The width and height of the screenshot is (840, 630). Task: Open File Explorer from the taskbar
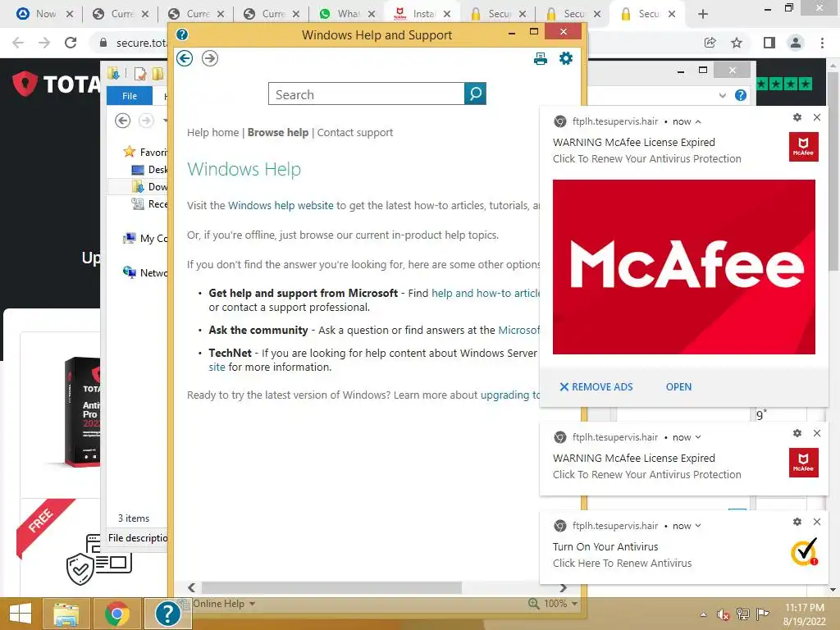click(x=66, y=614)
